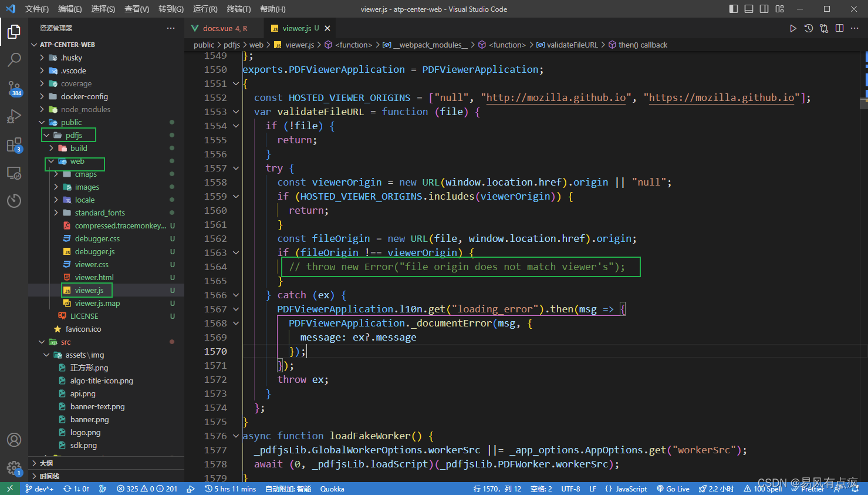Screen dimensions: 868x495
Task: Customize layout icon in title bar
Action: [779, 9]
